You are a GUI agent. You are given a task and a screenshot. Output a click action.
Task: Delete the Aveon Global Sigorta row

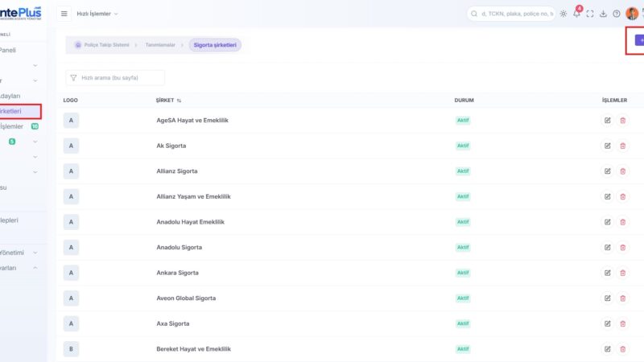point(622,298)
